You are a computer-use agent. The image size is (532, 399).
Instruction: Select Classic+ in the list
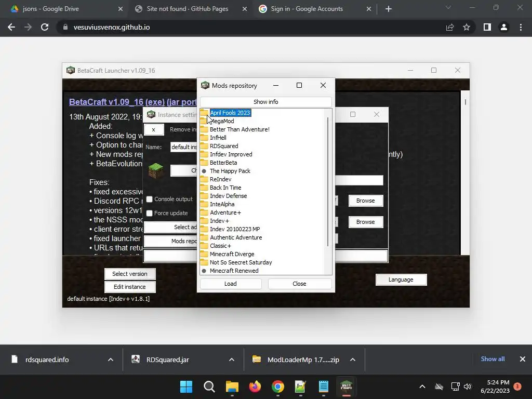coord(220,246)
